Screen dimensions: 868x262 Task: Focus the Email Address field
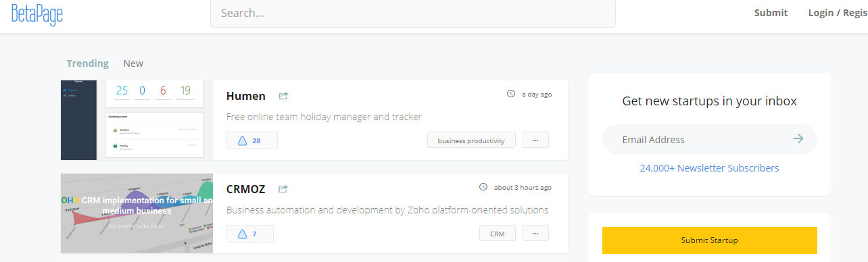click(696, 140)
